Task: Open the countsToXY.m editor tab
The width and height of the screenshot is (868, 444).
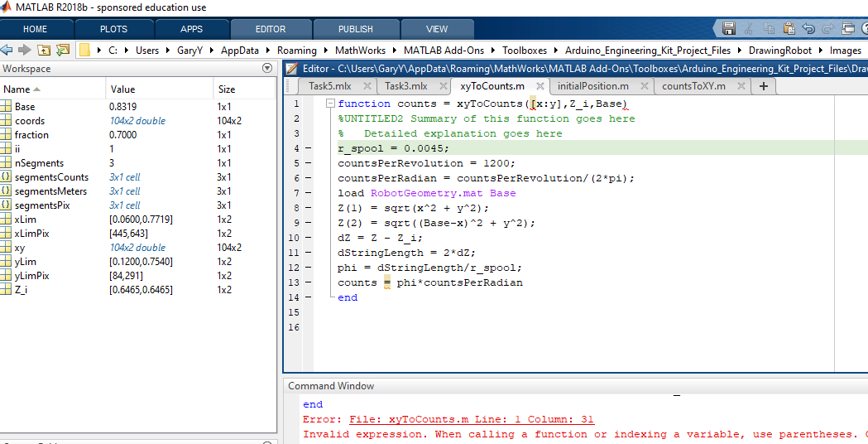Action: click(693, 86)
